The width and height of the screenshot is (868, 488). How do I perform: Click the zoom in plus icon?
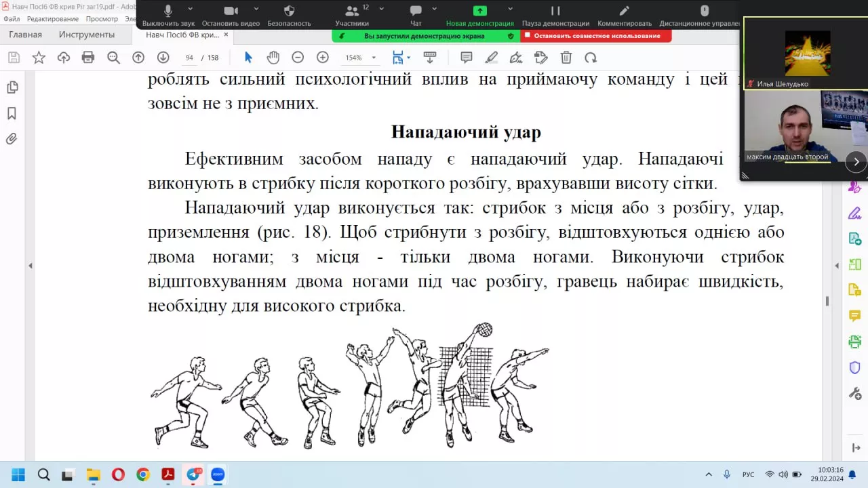(323, 58)
